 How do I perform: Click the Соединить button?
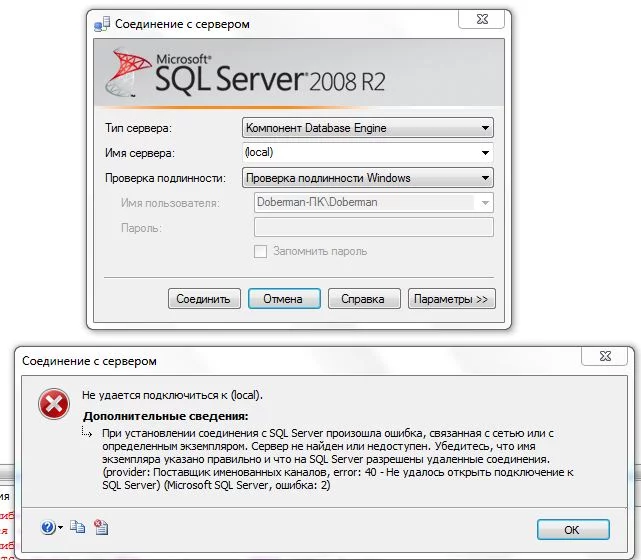[x=204, y=299]
